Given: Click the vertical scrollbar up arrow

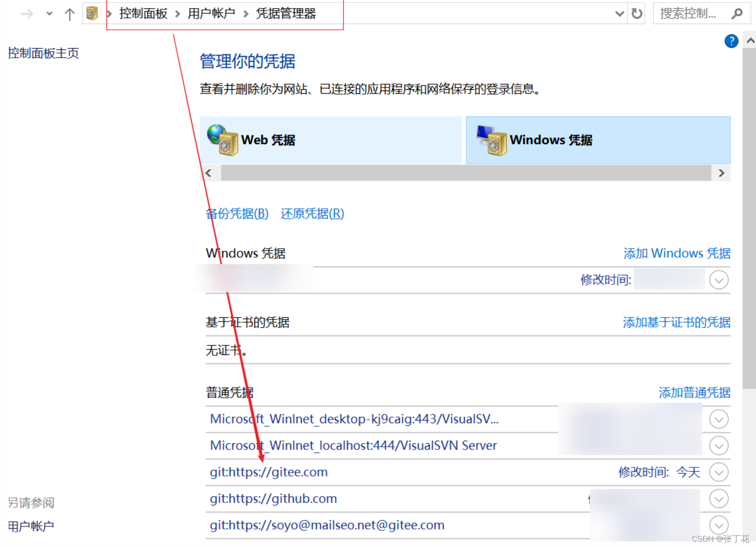Looking at the screenshot, I should click(750, 41).
